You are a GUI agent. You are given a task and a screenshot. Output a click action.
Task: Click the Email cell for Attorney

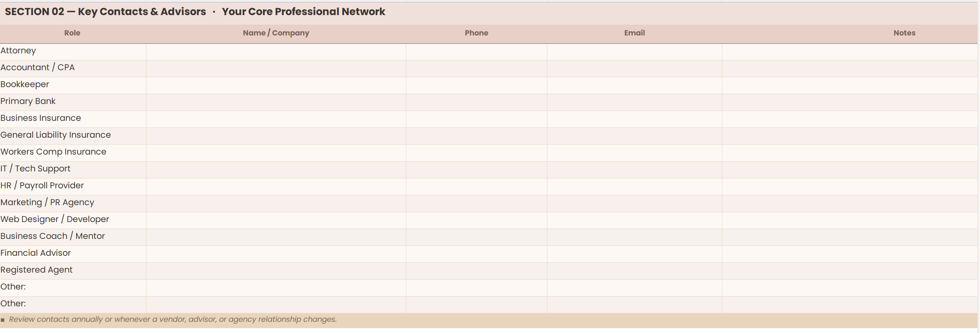(x=635, y=52)
